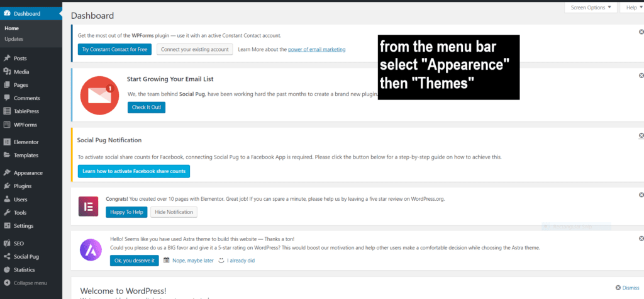Click the Posts pushpin icon
Screen dimensions: 644x299
point(7,59)
